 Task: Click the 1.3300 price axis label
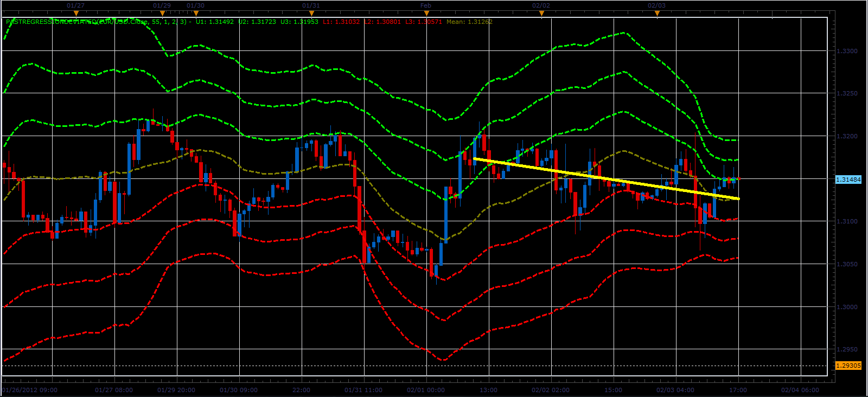(848, 51)
